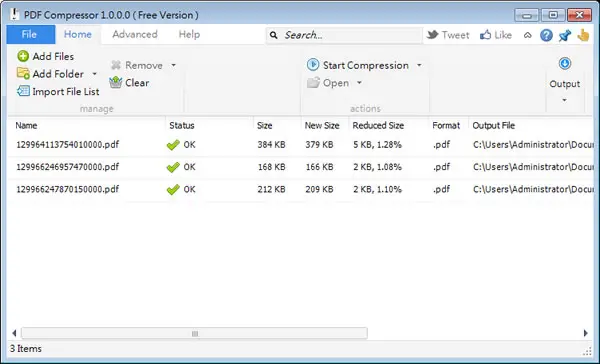Click the blue Output download icon

point(565,64)
